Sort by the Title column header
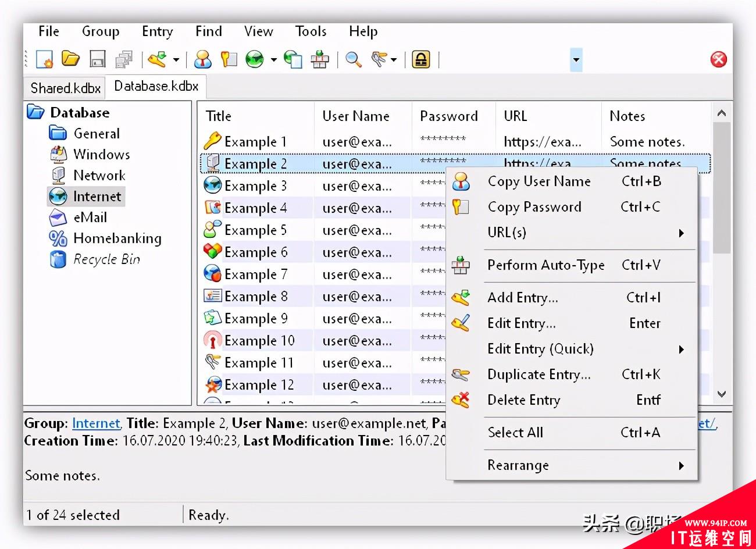 tap(256, 116)
